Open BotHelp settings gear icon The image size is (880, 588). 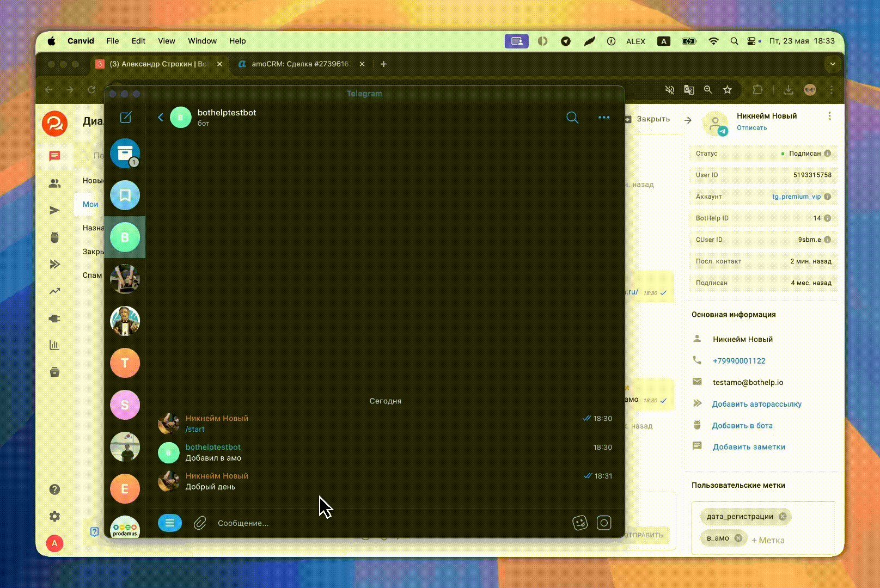tap(54, 516)
